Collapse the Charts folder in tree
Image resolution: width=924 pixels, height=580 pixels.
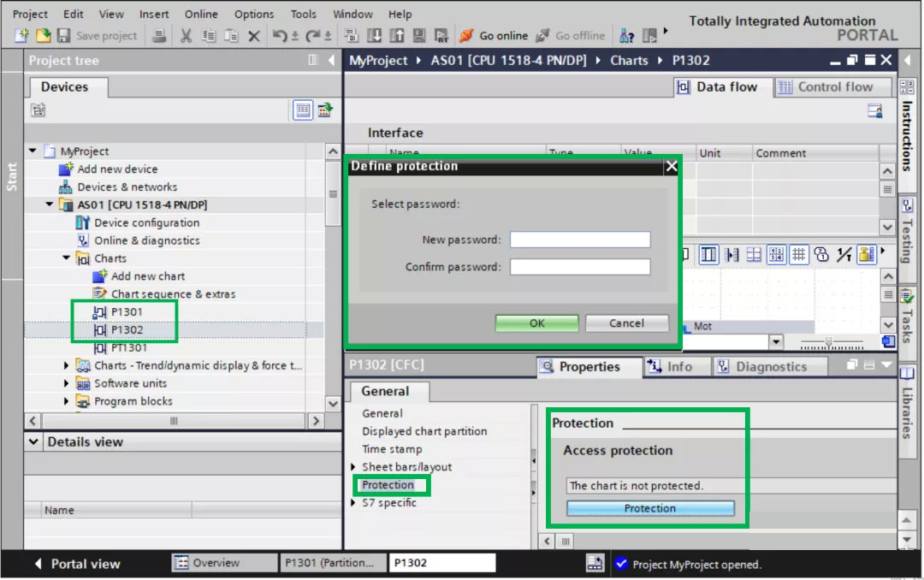66,258
